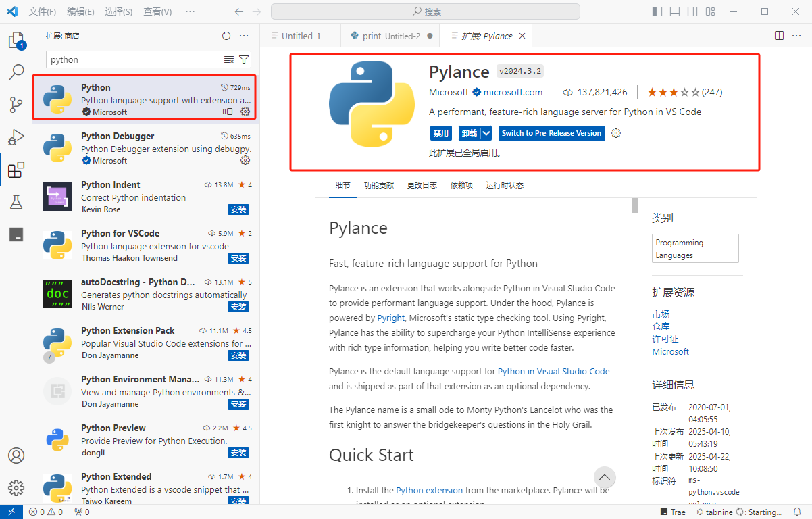Open the Testing flask icon
This screenshot has width=812, height=519.
coord(16,202)
